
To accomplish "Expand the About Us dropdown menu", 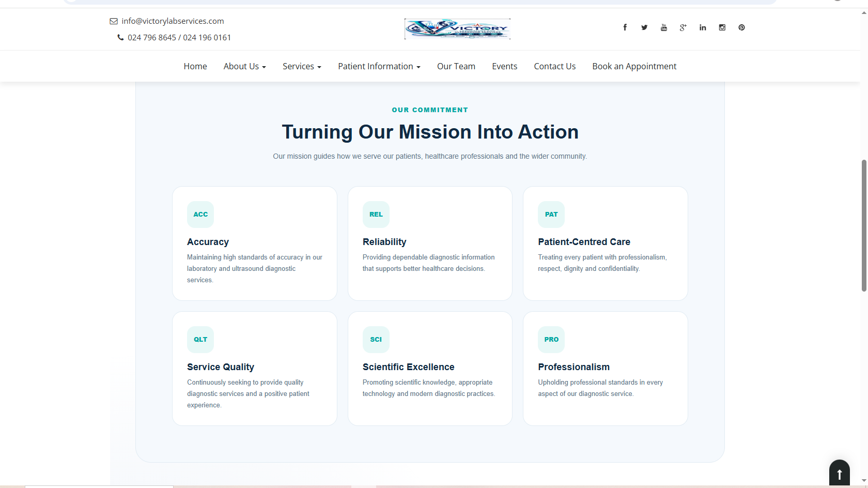I will [x=245, y=66].
